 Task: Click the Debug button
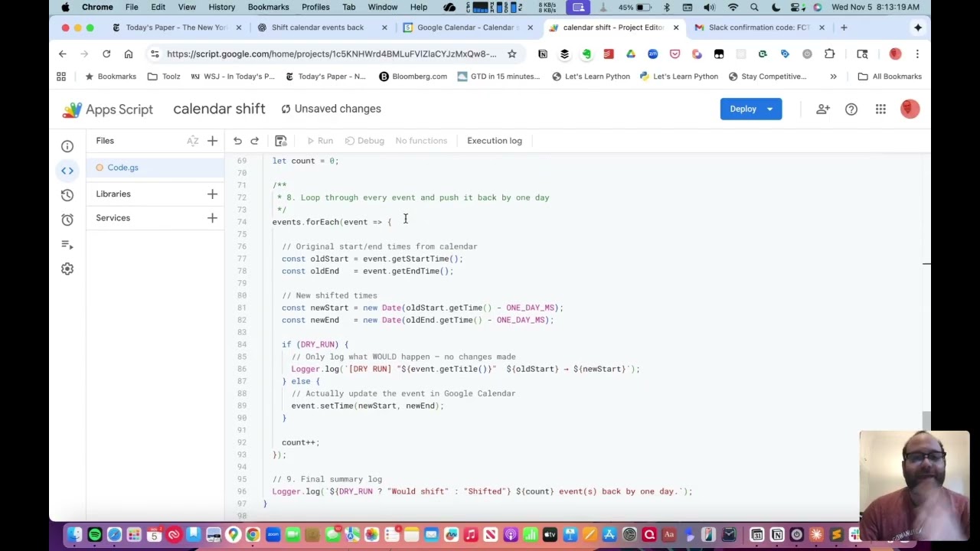[x=364, y=141]
